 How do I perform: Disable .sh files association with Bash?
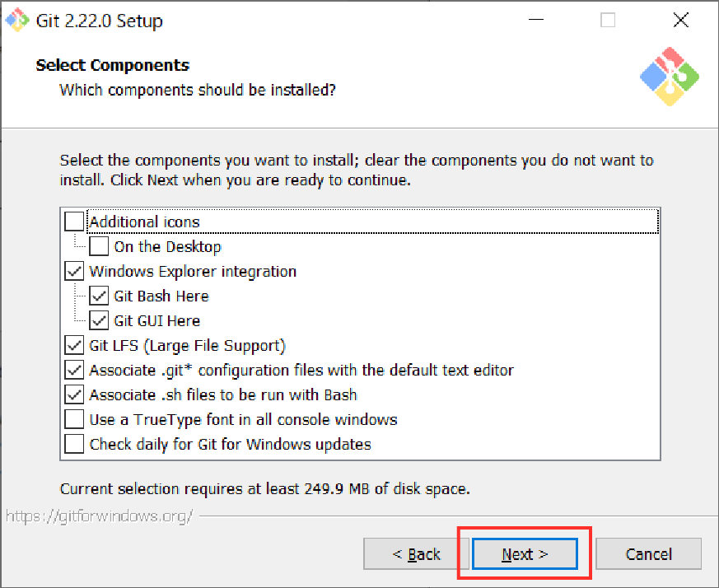pos(74,394)
